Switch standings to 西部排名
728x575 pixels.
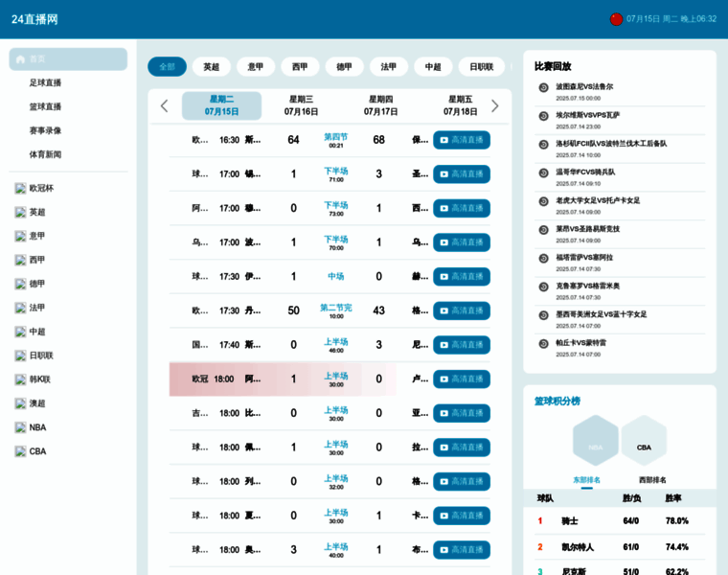(x=652, y=480)
